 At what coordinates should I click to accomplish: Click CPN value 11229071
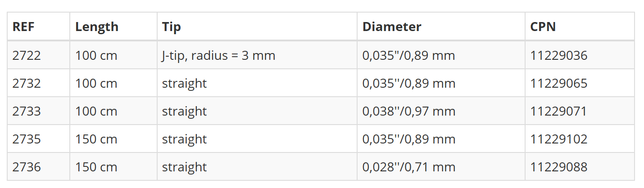pos(559,112)
